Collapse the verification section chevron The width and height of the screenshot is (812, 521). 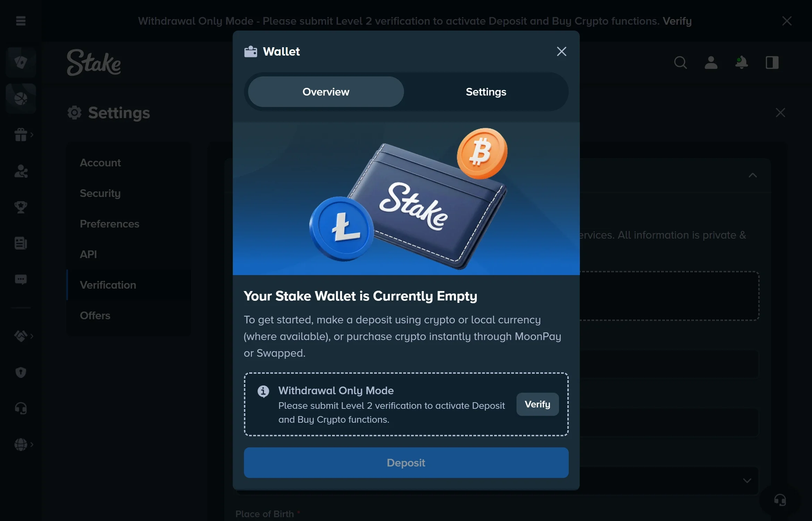click(752, 175)
